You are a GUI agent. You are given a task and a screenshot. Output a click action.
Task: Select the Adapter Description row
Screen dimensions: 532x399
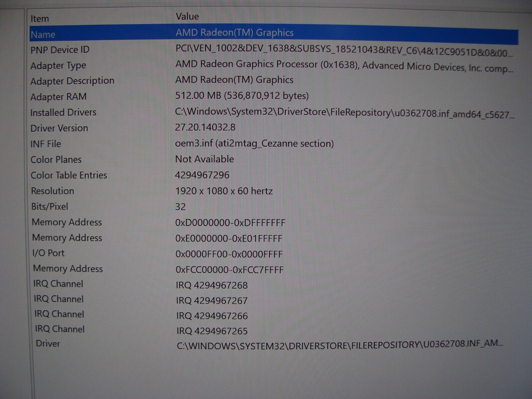pyautogui.click(x=72, y=81)
